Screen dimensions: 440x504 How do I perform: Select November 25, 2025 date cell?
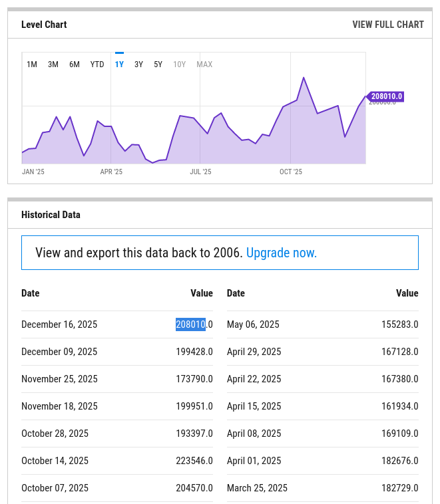tap(59, 379)
